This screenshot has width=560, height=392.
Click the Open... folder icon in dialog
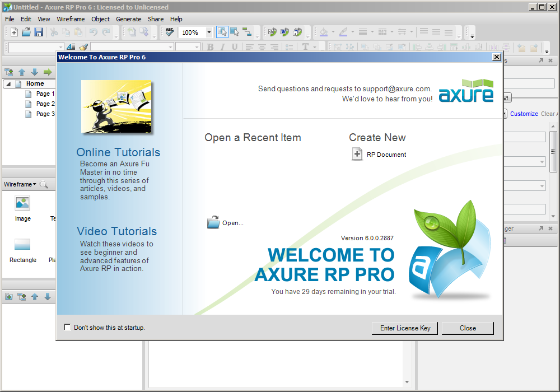[213, 222]
